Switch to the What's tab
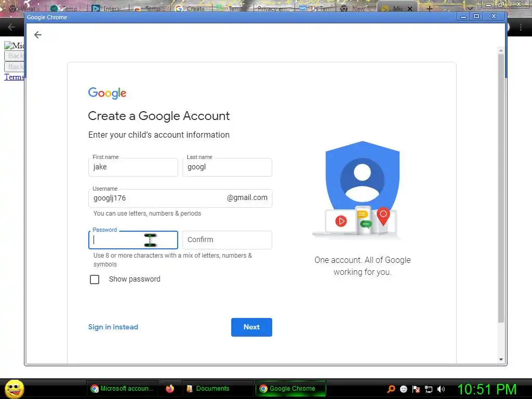532x399 pixels. 26,8
